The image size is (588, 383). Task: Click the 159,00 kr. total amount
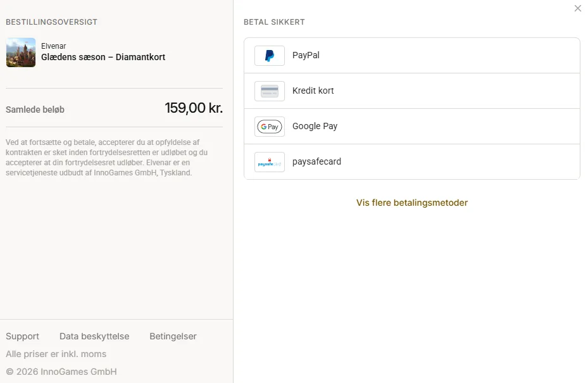(x=194, y=108)
